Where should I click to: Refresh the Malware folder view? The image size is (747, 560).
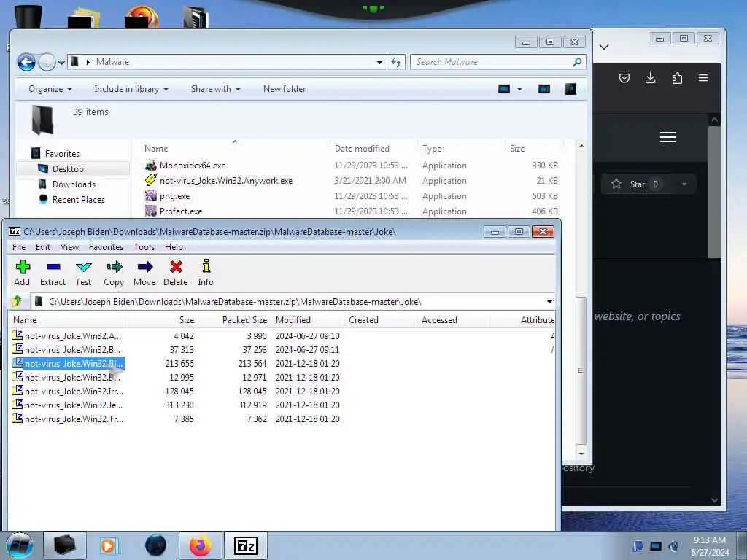click(x=396, y=63)
